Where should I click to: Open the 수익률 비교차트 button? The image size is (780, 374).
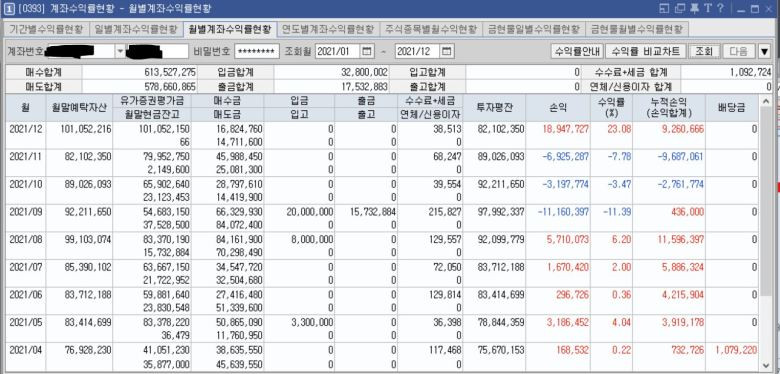pyautogui.click(x=646, y=51)
